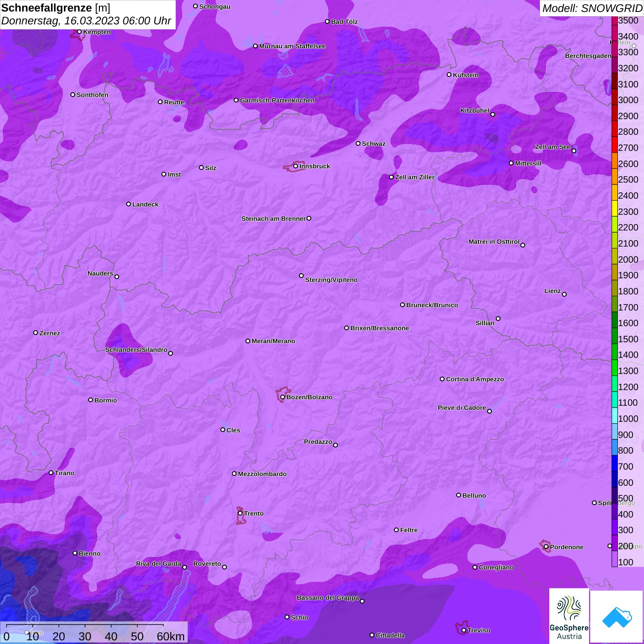This screenshot has width=644, height=644.
Task: Click the "Schio" label
Action: pos(299,617)
